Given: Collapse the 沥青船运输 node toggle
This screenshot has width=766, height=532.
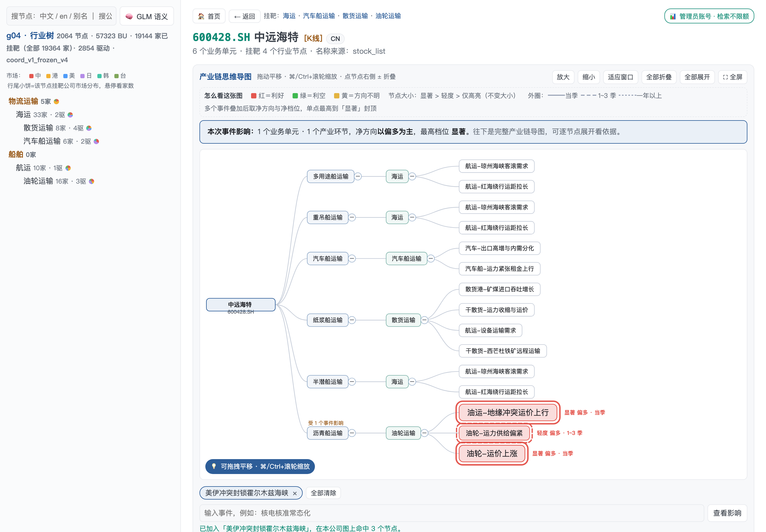Looking at the screenshot, I should point(352,433).
